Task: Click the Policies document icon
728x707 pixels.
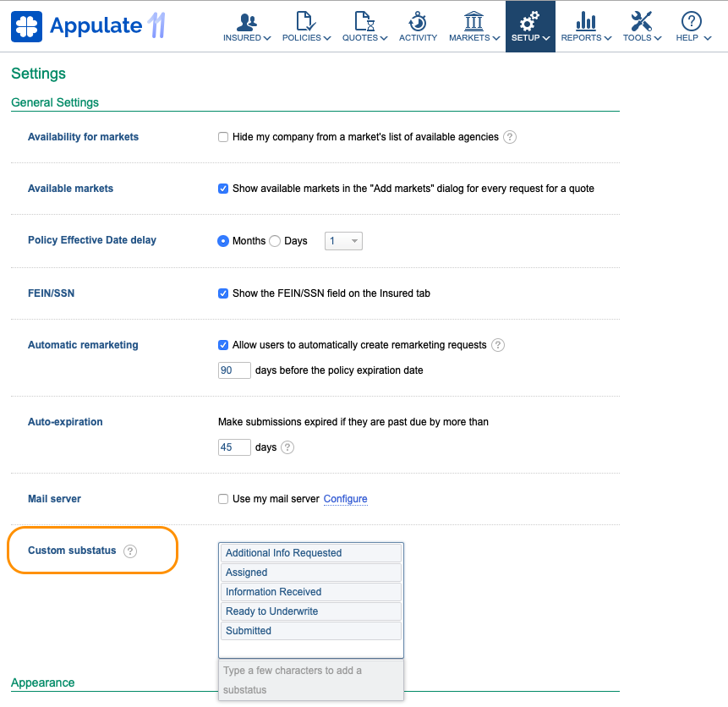Action: [306, 21]
